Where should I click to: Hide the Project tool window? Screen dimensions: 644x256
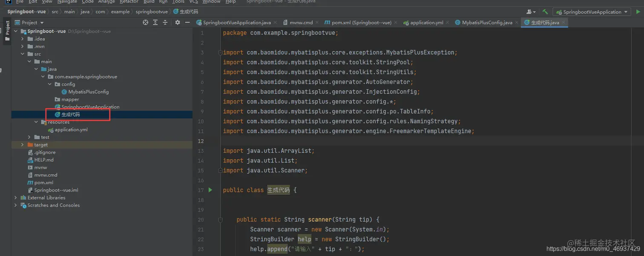187,23
